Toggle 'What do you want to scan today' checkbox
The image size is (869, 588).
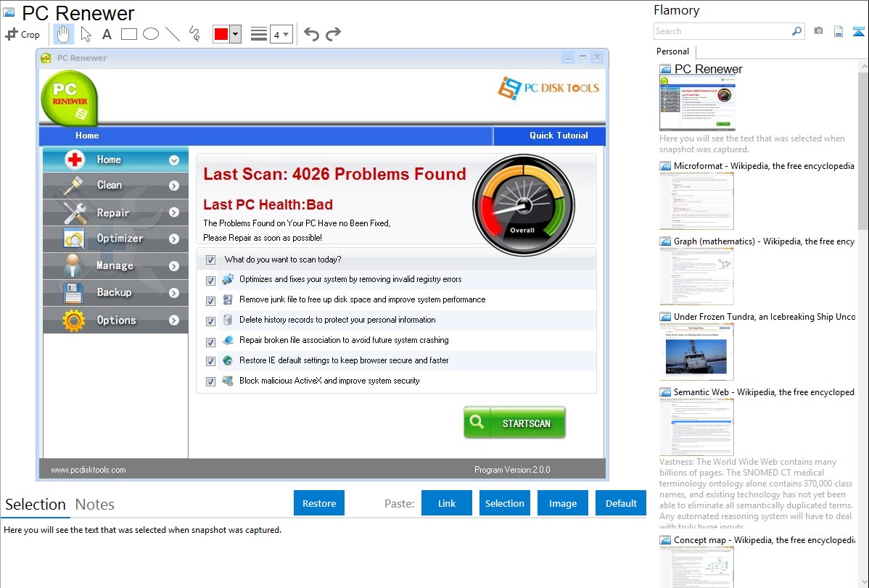[210, 260]
